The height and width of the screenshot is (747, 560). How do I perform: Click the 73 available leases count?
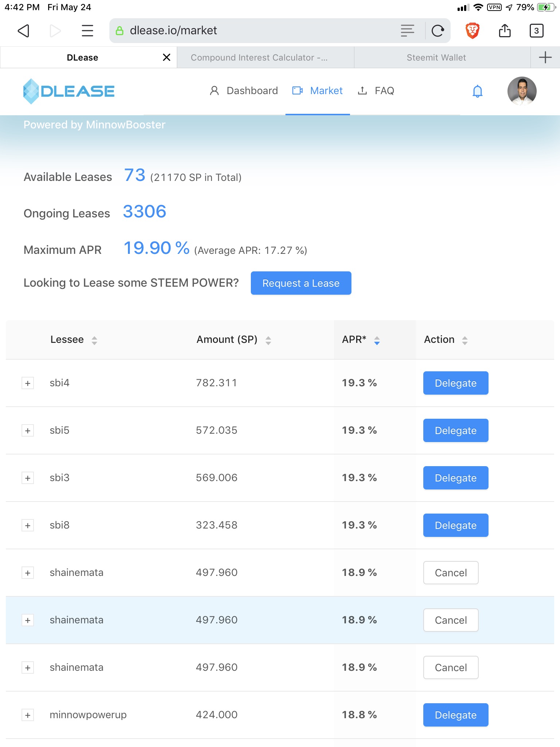(135, 175)
